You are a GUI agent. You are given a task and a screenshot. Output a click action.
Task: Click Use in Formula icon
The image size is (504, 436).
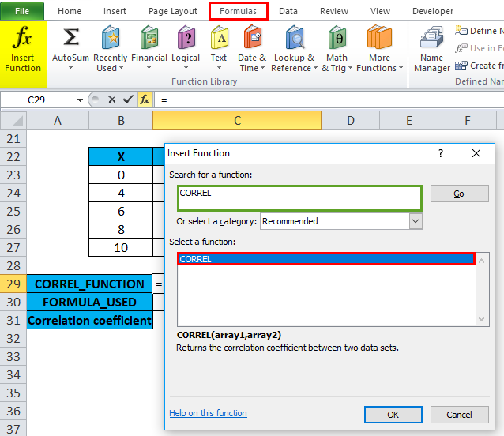pyautogui.click(x=461, y=48)
